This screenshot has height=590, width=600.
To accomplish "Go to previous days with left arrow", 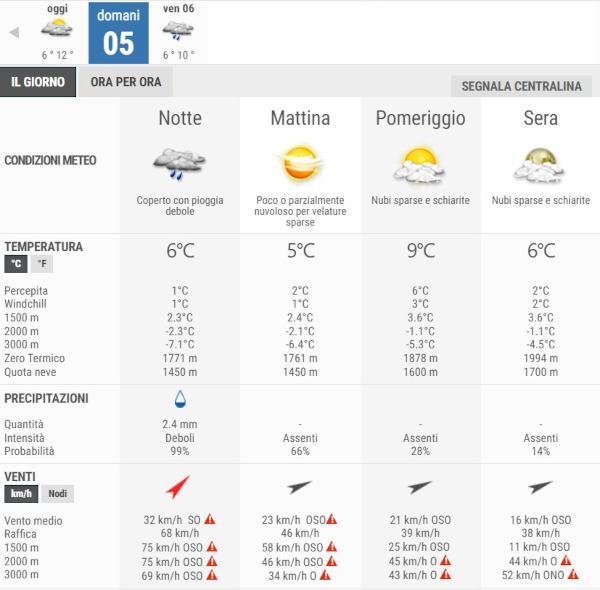I will pyautogui.click(x=14, y=33).
